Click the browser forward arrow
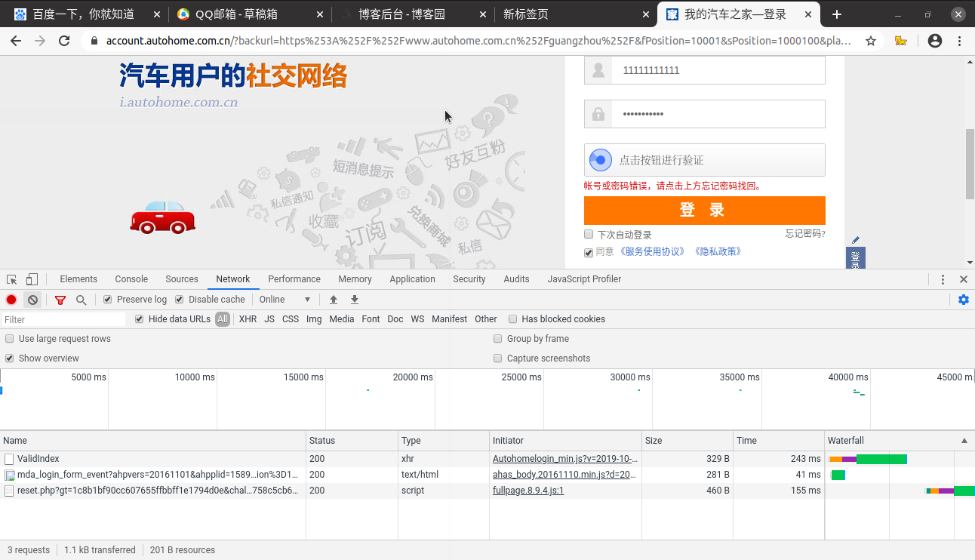 point(40,42)
